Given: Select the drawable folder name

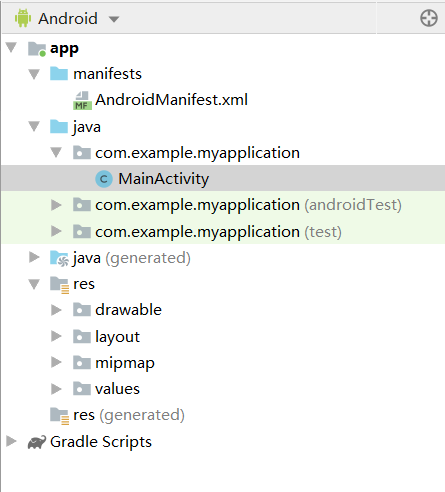Looking at the screenshot, I should point(128,310).
